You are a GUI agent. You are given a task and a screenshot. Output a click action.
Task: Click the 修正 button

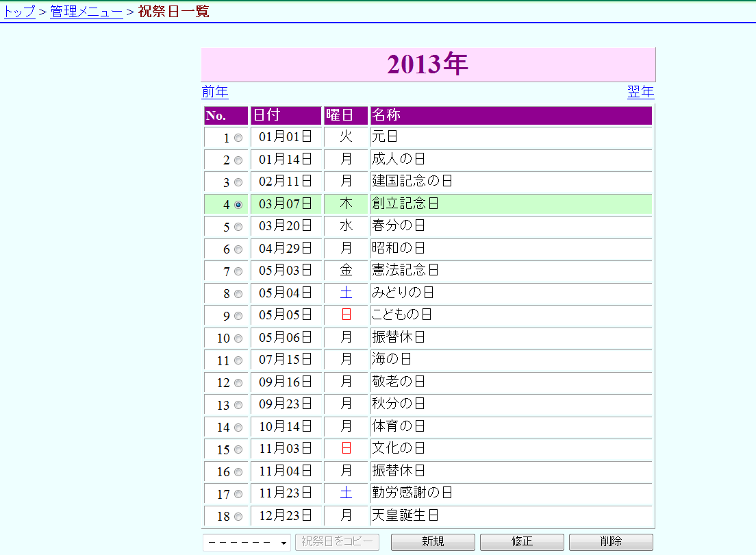[522, 542]
